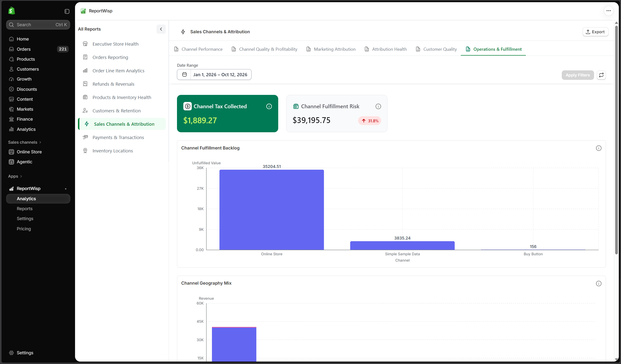Open the Marketing Attribution tab
Viewport: 621px width, 364px height.
point(331,49)
